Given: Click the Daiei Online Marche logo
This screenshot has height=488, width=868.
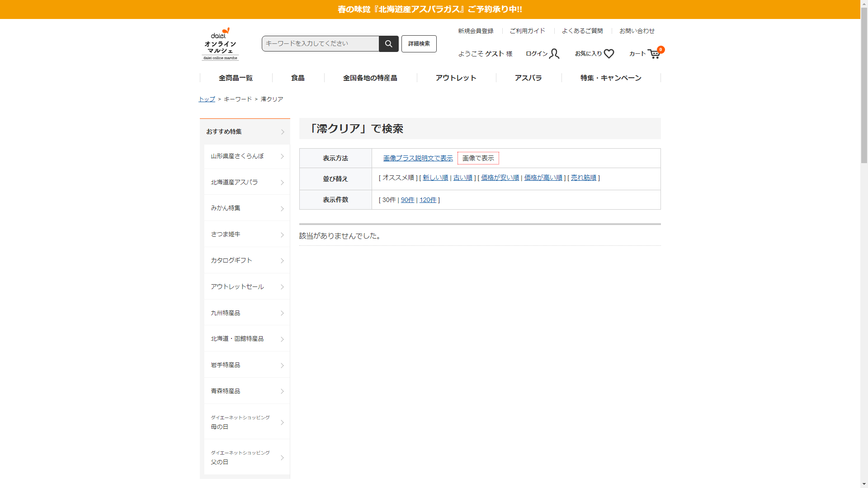Looking at the screenshot, I should pyautogui.click(x=220, y=44).
